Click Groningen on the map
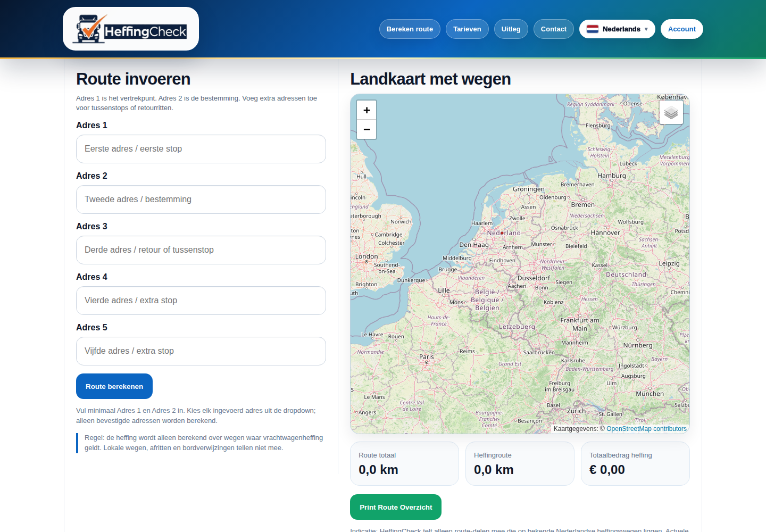The image size is (766, 532). (529, 189)
